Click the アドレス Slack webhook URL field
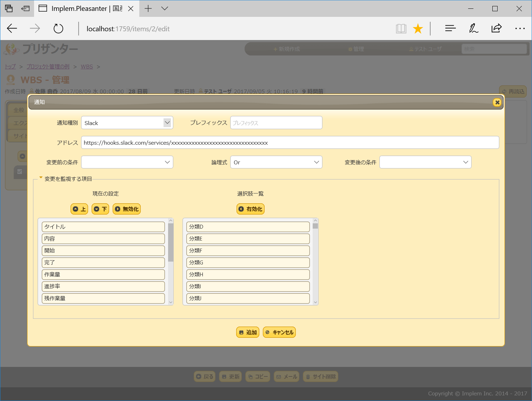Image resolution: width=532 pixels, height=401 pixels. (x=290, y=143)
